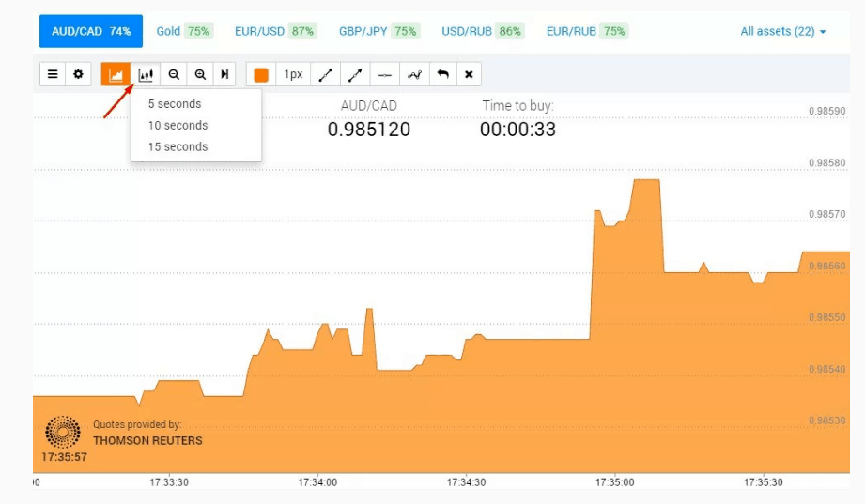Click the 0.98560 price axis label
Viewport: 865px width, 504px height.
click(x=826, y=266)
